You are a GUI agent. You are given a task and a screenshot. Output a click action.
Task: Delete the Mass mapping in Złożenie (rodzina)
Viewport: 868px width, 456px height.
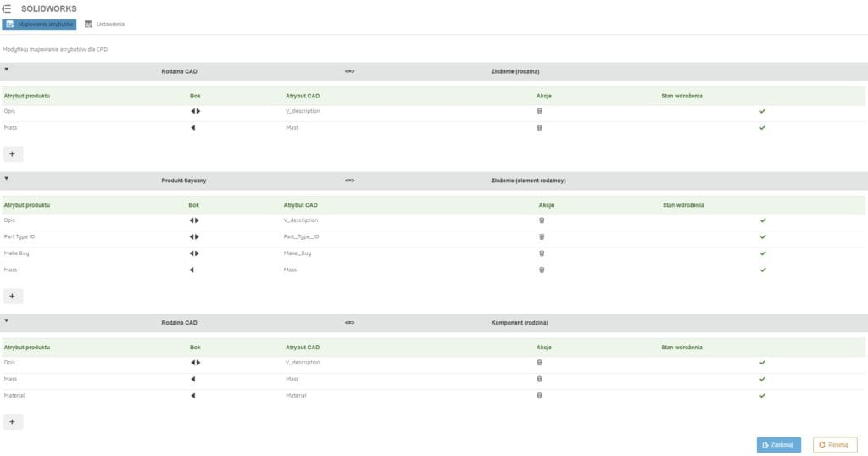(x=539, y=128)
